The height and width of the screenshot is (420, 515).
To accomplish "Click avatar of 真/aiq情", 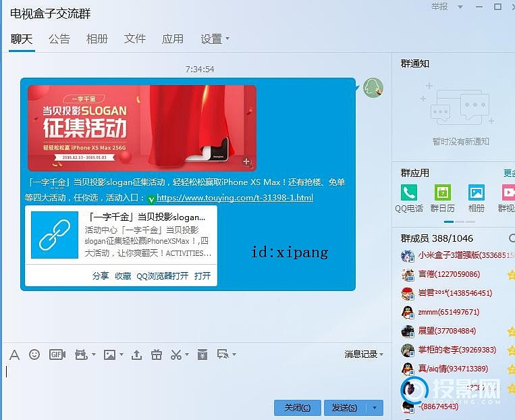I will coord(408,369).
